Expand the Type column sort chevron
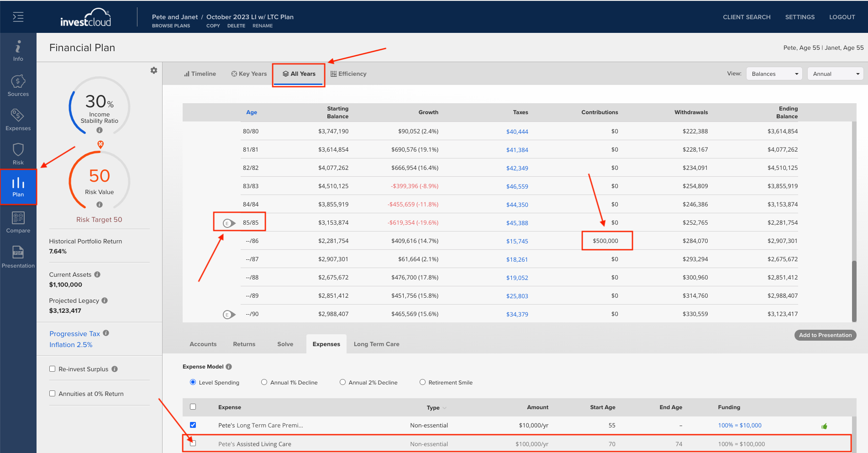Screen dimensions: 868x453 [444, 408]
